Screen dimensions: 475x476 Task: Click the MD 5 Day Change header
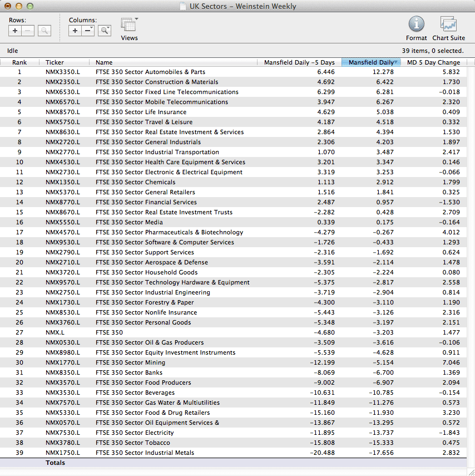[433, 62]
